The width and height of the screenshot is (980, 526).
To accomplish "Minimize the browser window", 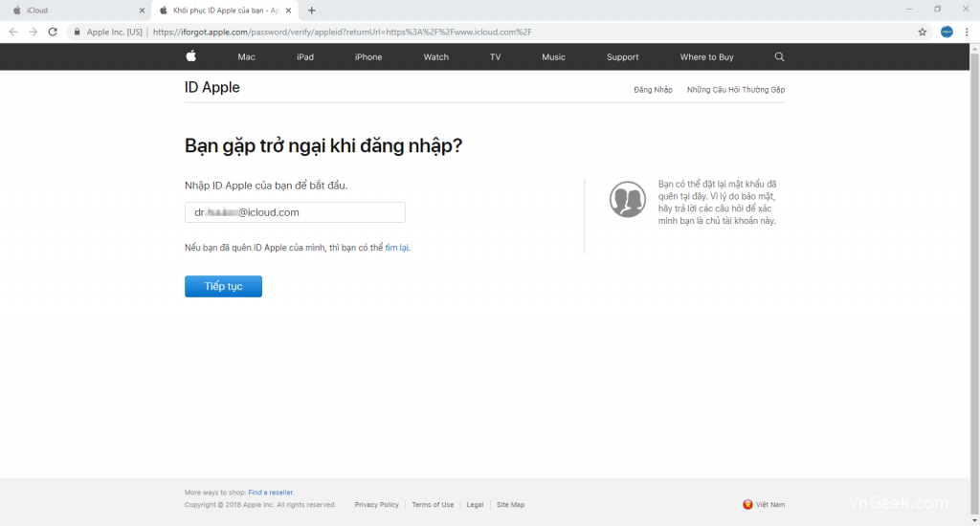I will pos(909,10).
